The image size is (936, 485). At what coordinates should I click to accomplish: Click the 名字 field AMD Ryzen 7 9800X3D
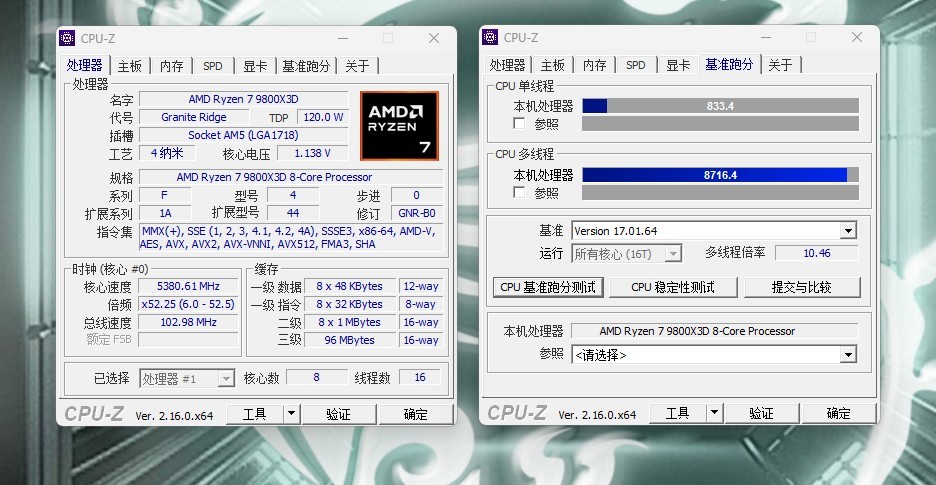tap(244, 99)
